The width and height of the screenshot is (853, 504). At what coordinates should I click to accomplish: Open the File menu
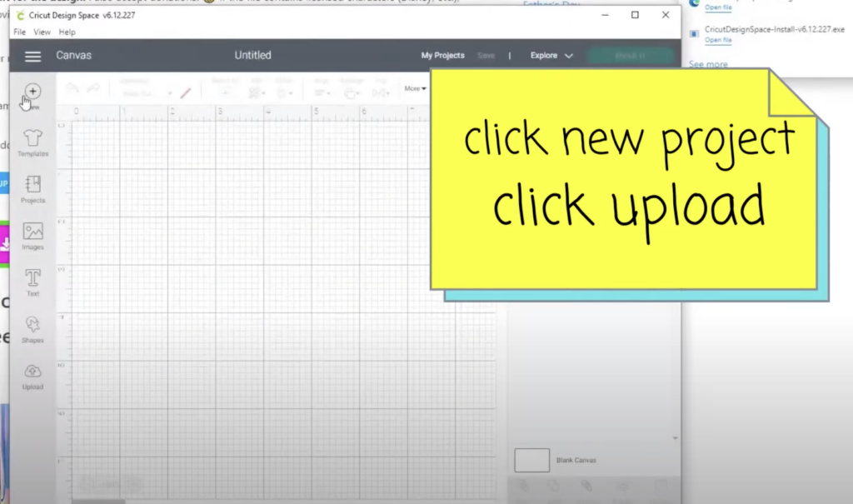(20, 32)
